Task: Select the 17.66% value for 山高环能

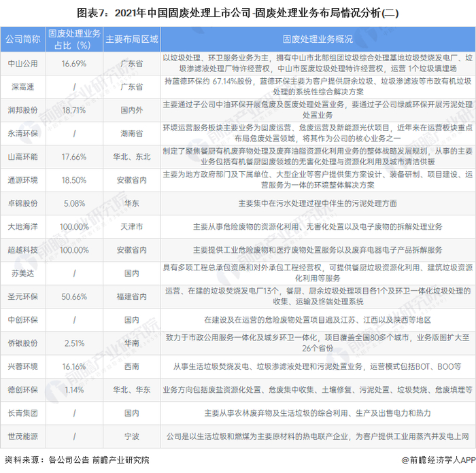Action: tap(74, 157)
